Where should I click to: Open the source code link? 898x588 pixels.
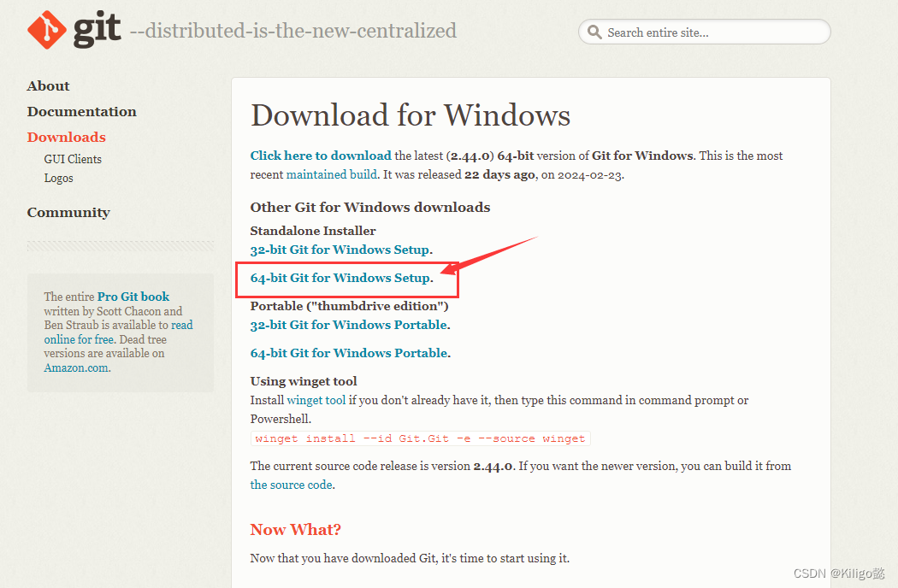[291, 485]
